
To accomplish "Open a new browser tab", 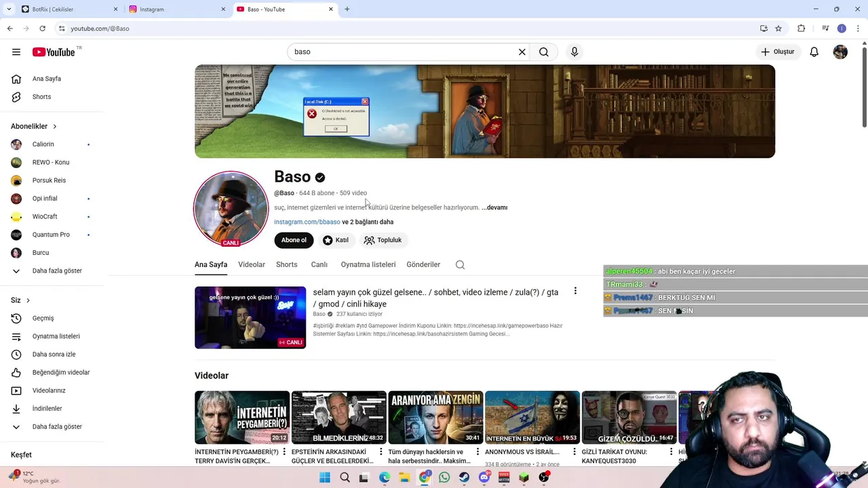I will tap(347, 9).
